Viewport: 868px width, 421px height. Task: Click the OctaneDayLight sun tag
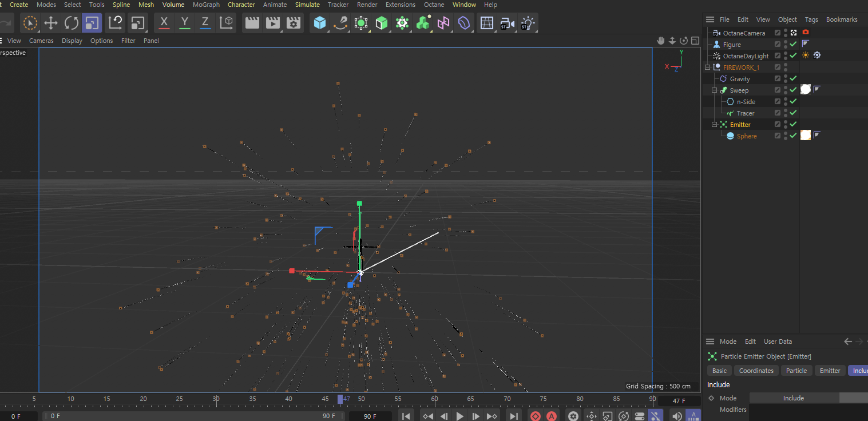click(x=806, y=55)
